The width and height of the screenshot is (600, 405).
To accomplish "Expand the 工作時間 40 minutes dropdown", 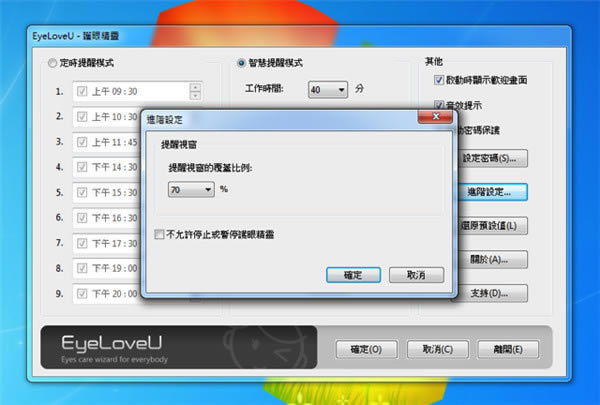I will (x=328, y=90).
